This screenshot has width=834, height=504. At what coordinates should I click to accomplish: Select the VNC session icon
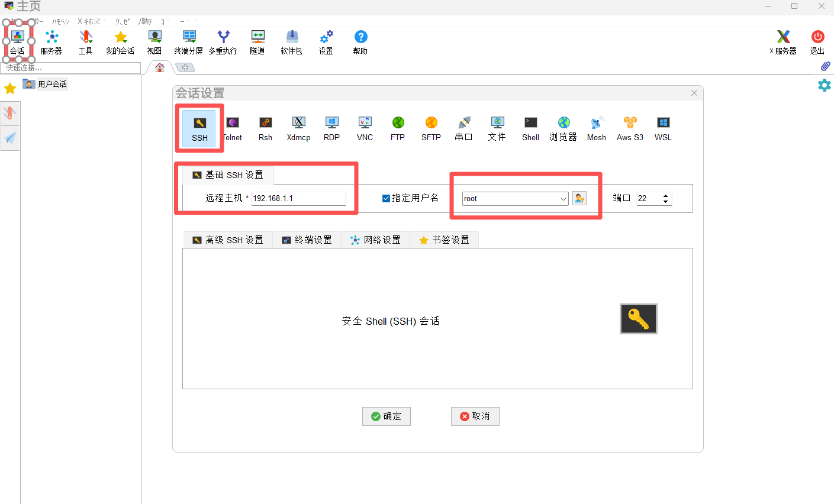point(365,128)
